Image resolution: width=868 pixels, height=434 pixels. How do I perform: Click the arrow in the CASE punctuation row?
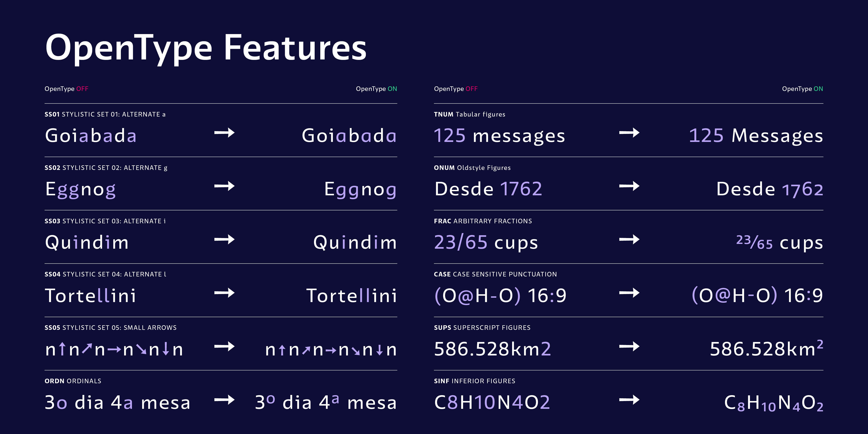(x=629, y=293)
